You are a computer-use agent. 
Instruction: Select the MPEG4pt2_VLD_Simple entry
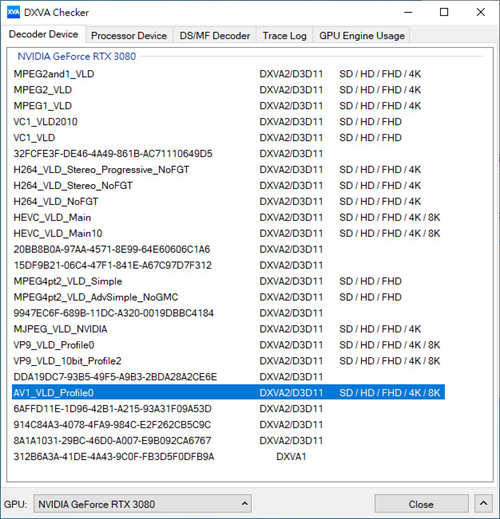(228, 281)
